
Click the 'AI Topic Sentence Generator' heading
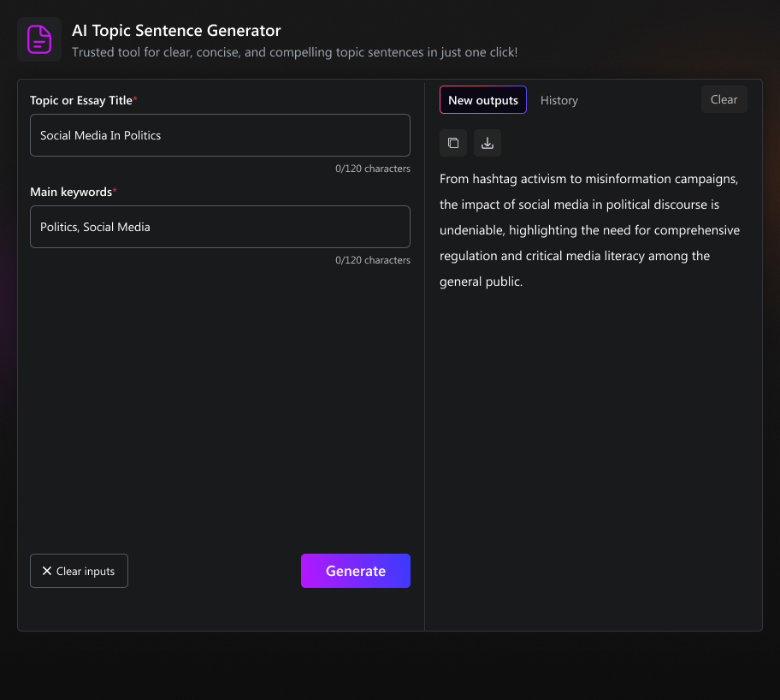[x=176, y=31]
